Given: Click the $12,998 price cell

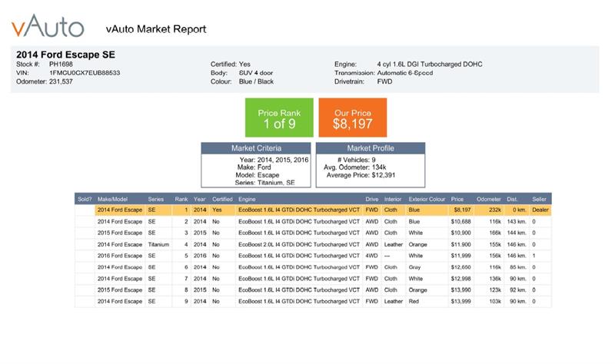Looking at the screenshot, I should 460,279.
